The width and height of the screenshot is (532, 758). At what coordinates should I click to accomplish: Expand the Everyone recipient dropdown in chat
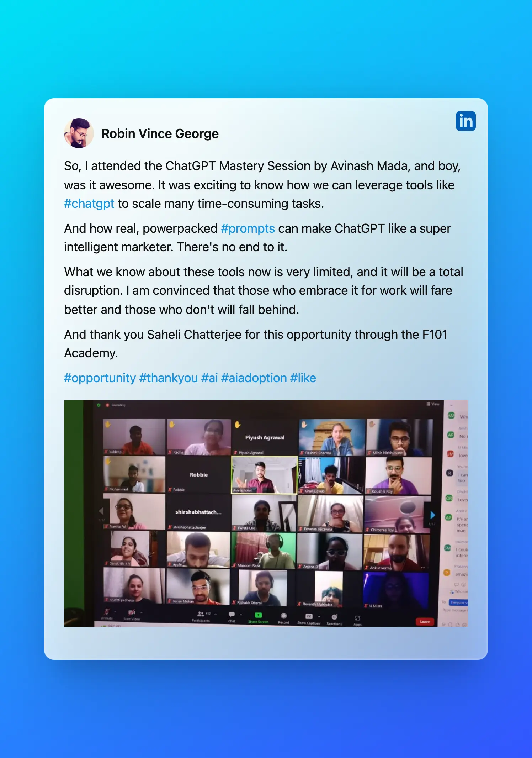[458, 602]
